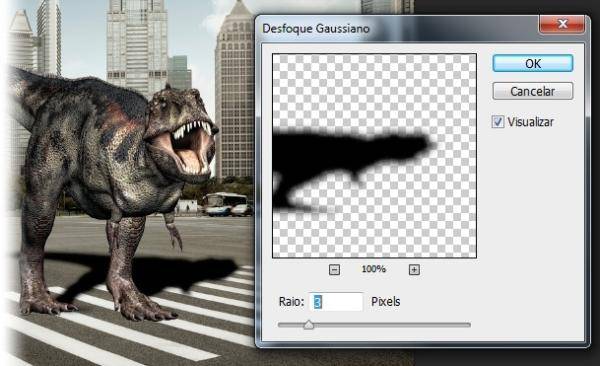The image size is (600, 366).
Task: Click the 100% zoom level label
Action: (373, 270)
